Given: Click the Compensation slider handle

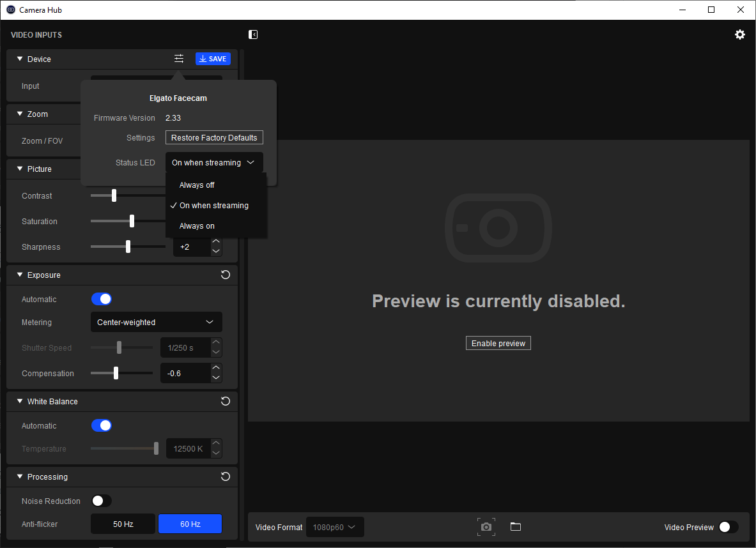Looking at the screenshot, I should coord(116,373).
